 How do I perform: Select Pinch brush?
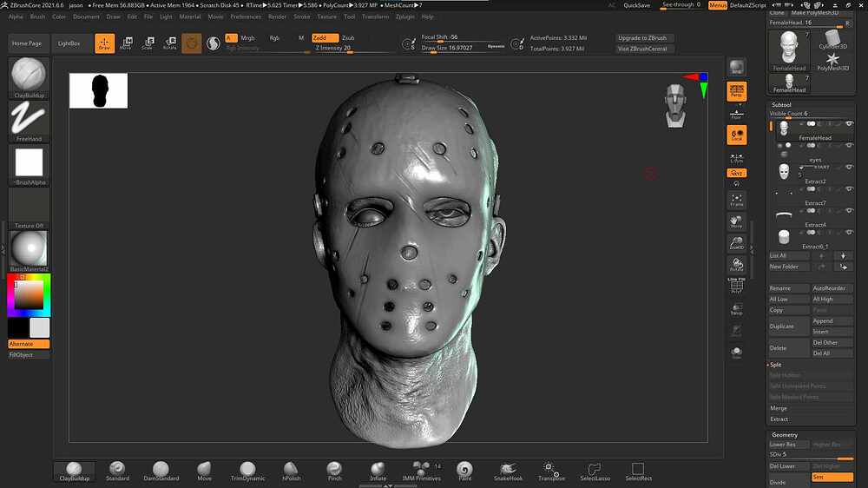pos(334,471)
